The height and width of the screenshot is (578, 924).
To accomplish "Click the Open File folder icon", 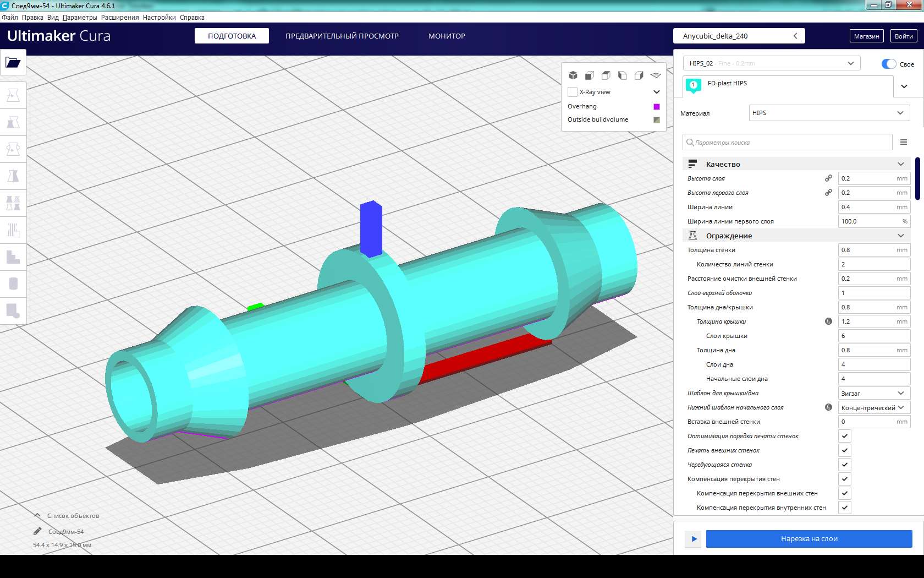I will [13, 62].
